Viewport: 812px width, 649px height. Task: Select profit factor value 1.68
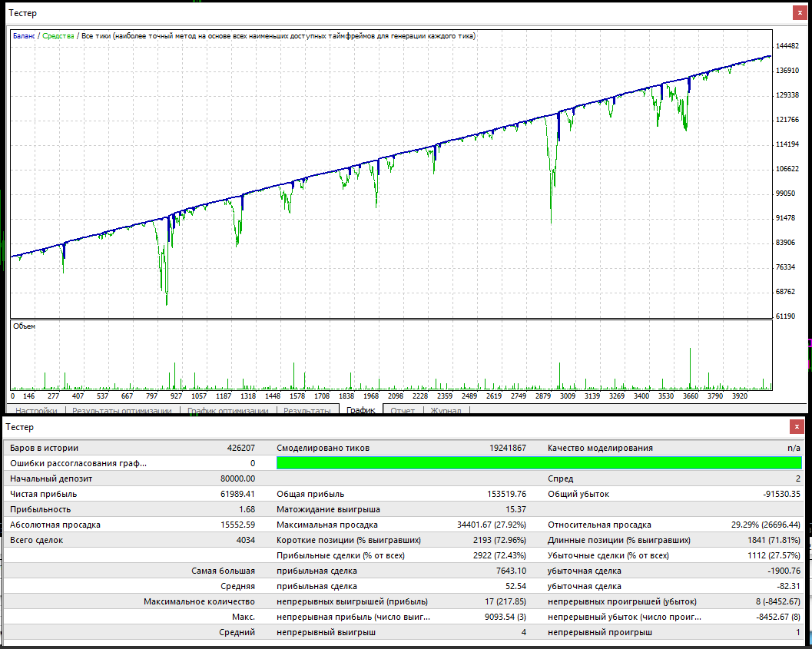tap(247, 509)
